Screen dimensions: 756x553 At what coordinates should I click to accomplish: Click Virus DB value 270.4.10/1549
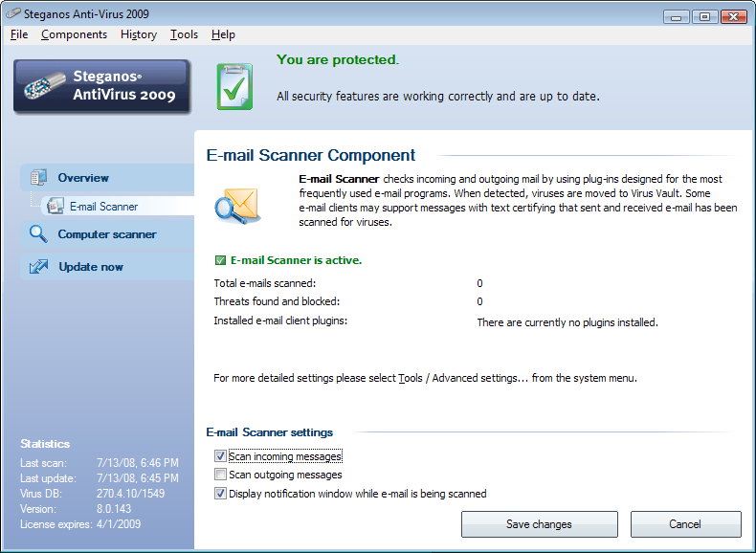[131, 494]
